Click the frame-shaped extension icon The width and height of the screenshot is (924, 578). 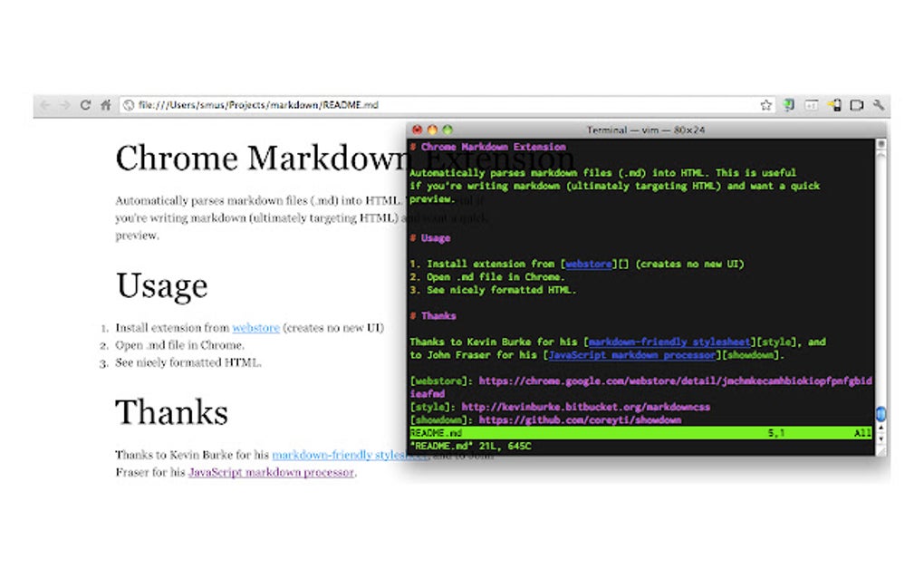coord(855,104)
